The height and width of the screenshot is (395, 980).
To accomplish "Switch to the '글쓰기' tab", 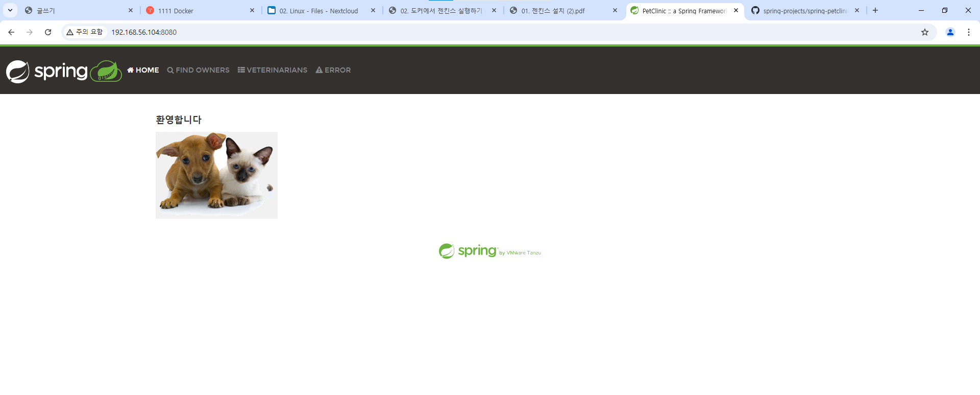I will tap(74, 11).
